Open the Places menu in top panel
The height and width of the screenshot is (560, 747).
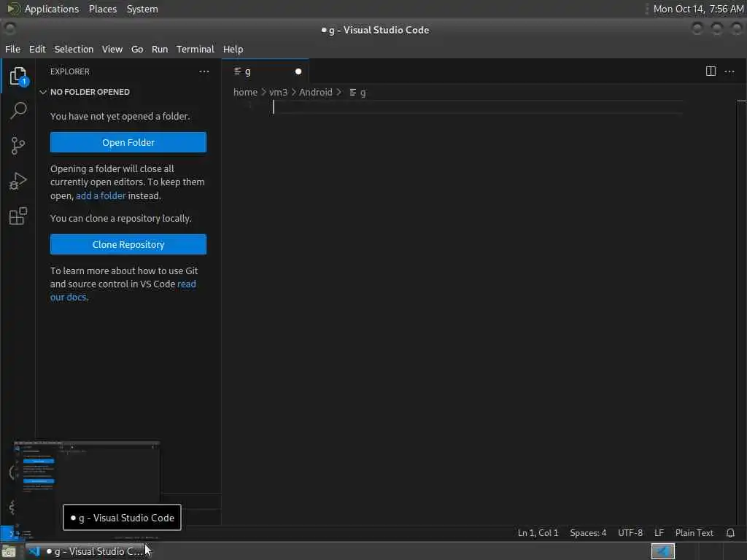tap(103, 9)
